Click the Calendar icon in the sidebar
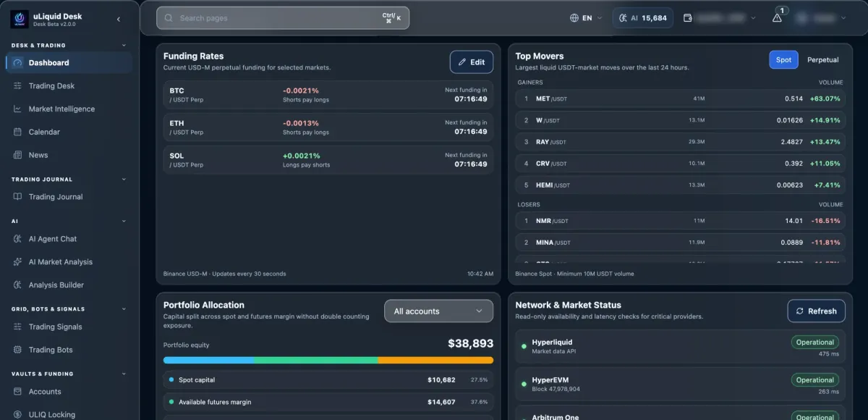This screenshot has width=868, height=420. [17, 133]
